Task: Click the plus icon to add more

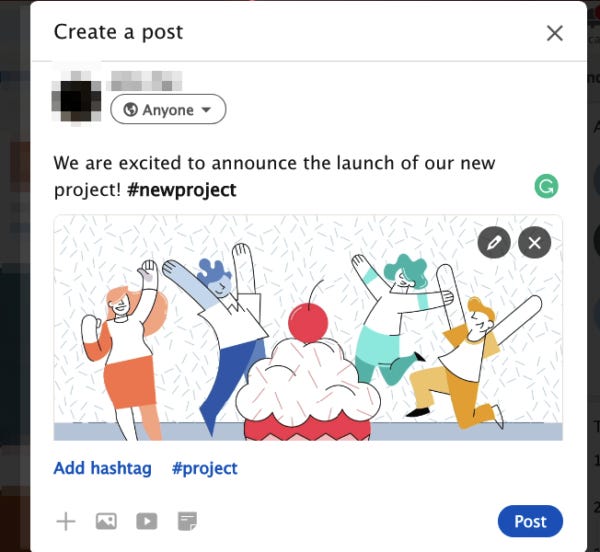Action: [66, 521]
